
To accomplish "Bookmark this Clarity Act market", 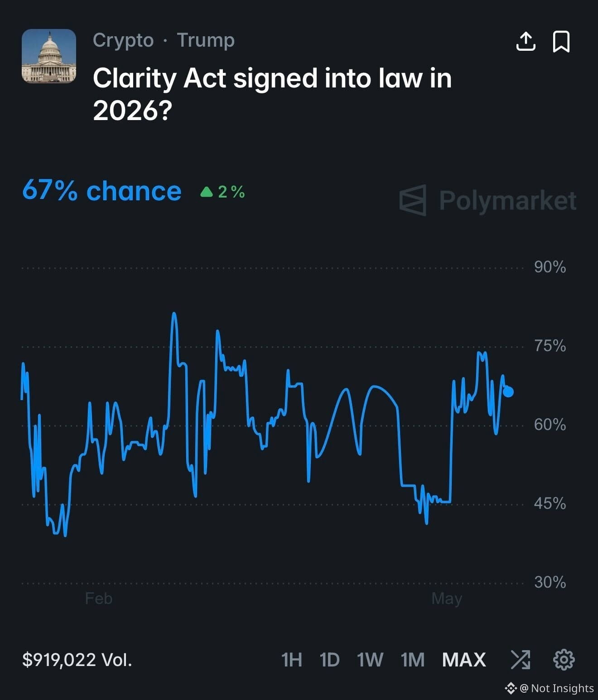I will coord(561,42).
